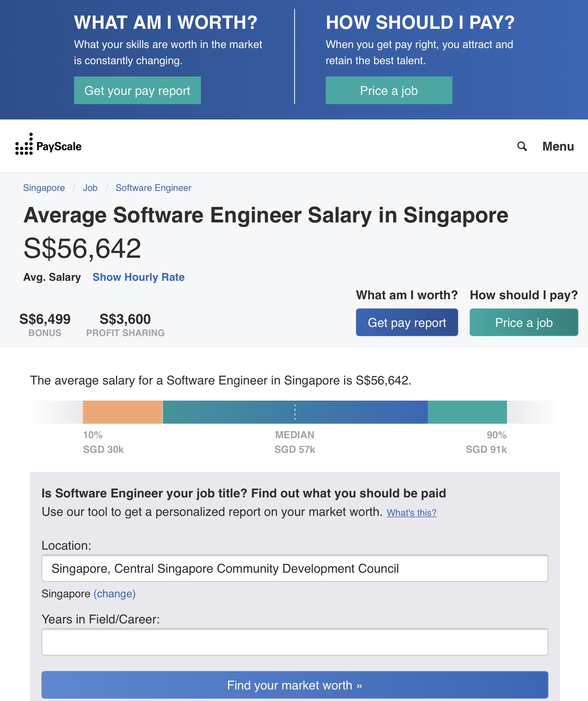Click Find your market worth button

tap(295, 685)
